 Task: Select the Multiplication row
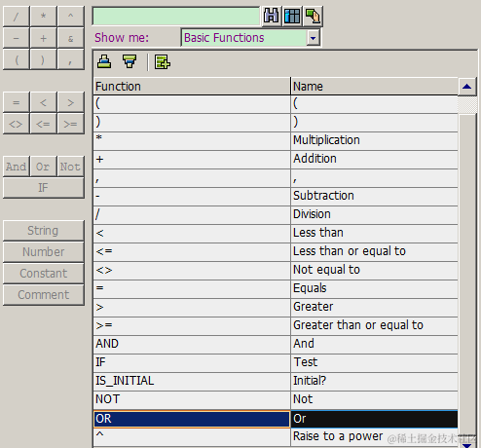click(x=276, y=140)
